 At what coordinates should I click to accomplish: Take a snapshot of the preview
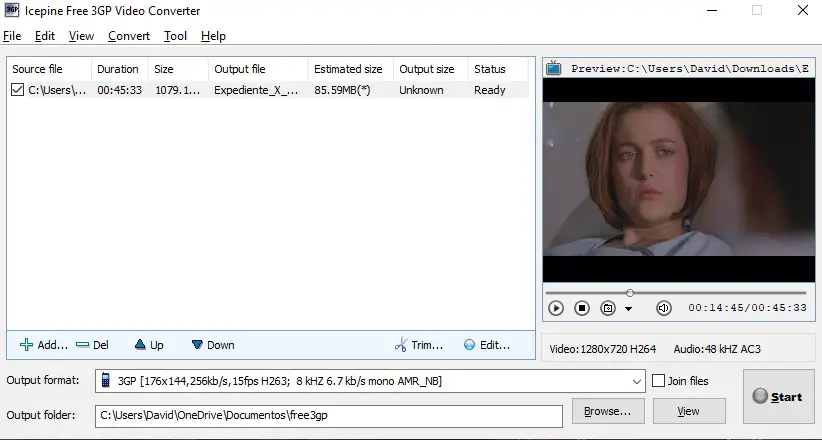(x=608, y=308)
